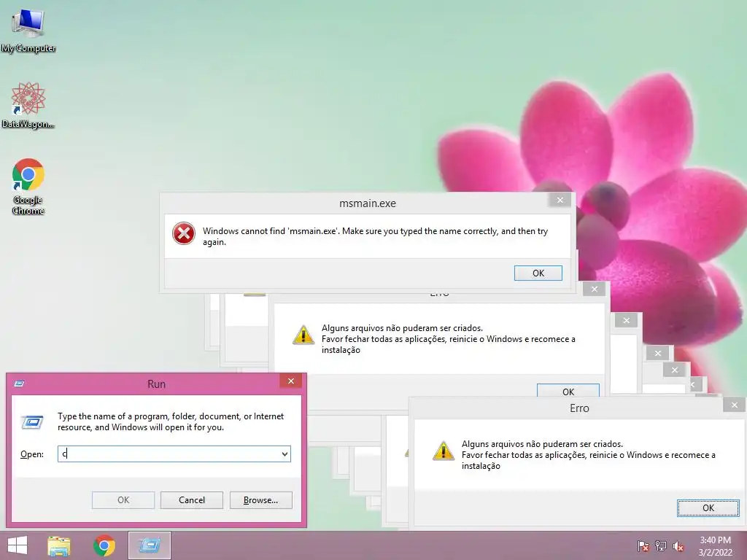Click warning icon in front Erro dialog

pyautogui.click(x=443, y=451)
